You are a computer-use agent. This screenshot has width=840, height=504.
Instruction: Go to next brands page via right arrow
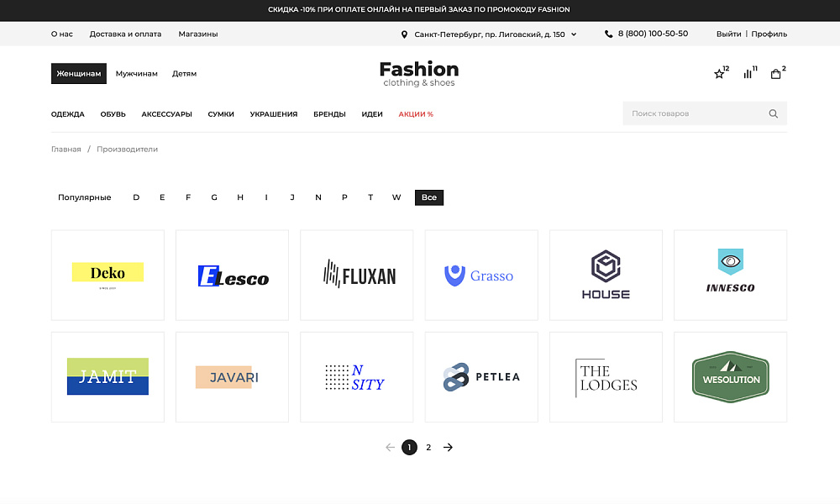[448, 447]
